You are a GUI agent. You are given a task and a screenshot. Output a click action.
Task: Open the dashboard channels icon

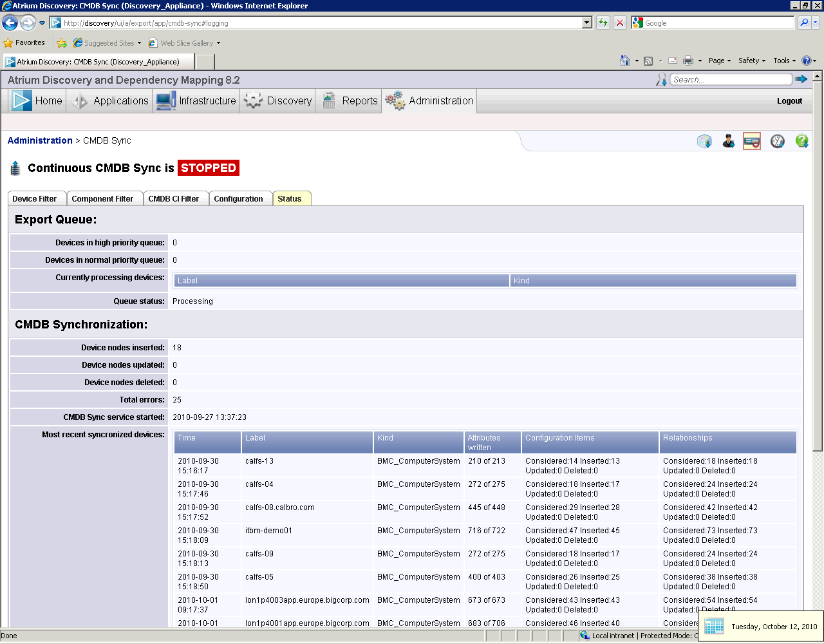click(704, 141)
